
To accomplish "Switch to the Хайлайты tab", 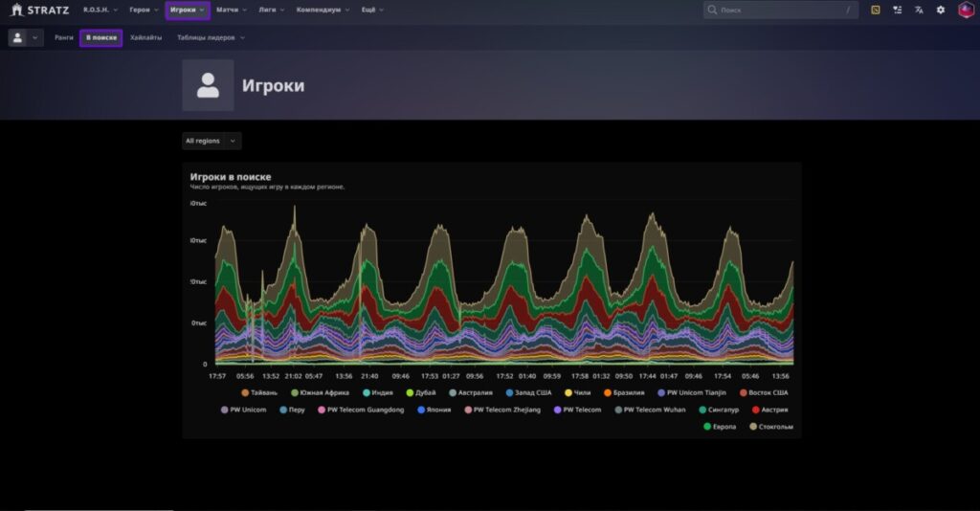I will 145,37.
